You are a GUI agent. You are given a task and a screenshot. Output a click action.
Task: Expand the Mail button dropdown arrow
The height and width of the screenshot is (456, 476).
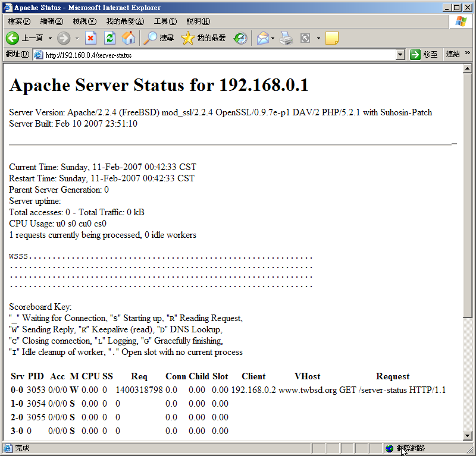pyautogui.click(x=273, y=38)
